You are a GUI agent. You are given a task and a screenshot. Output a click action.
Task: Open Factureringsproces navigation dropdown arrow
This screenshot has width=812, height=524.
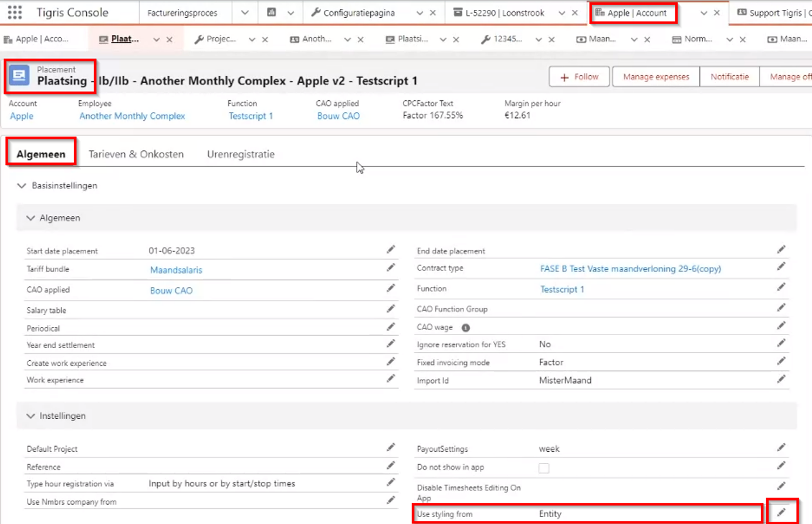tap(245, 12)
